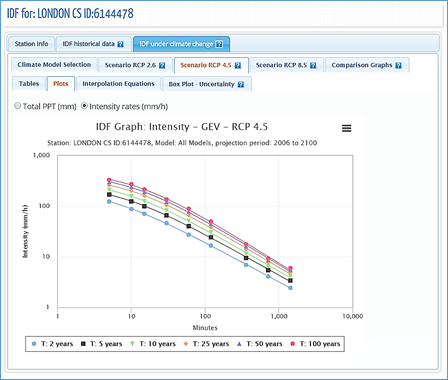
Task: Toggle the T: 100 years legend series
Action: [x=315, y=344]
